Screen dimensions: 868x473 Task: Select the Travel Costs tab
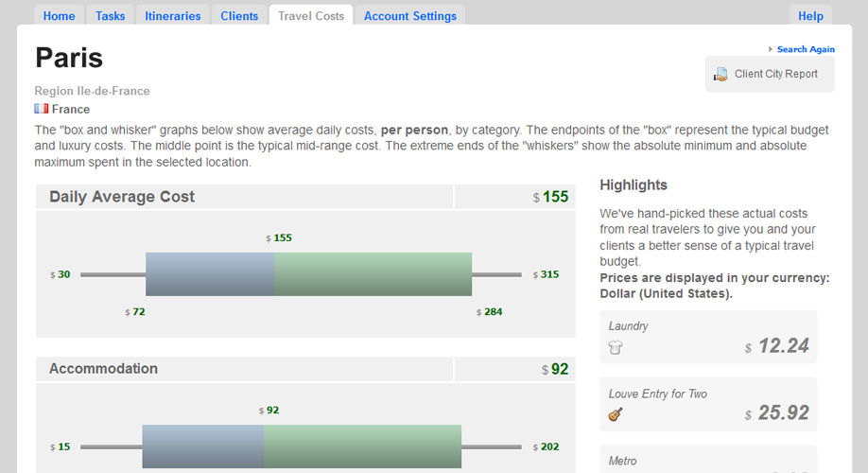(x=311, y=15)
